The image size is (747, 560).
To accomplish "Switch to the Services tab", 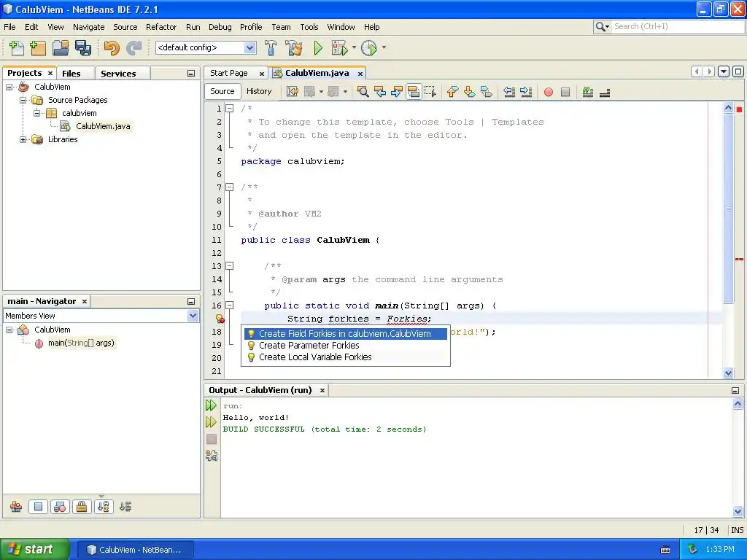I will (x=118, y=74).
